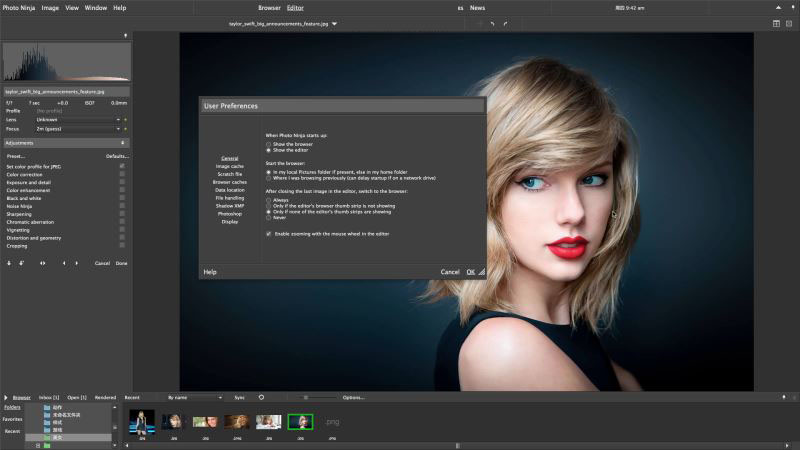Click folder tree scroll-down arrow
Screen dimensions: 800x450
click(115, 445)
